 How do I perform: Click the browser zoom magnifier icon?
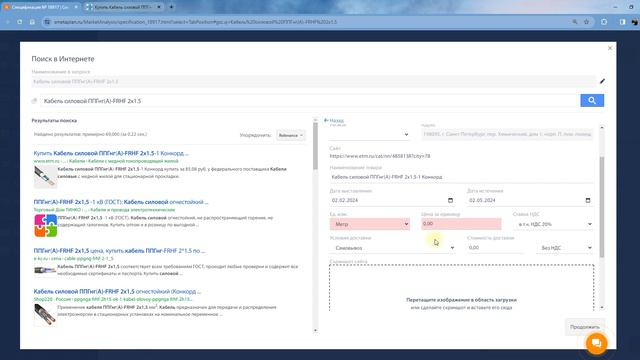575,22
